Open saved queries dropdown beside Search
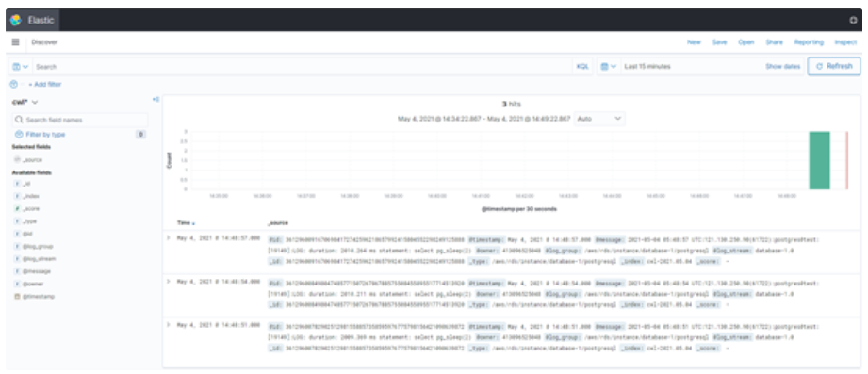Viewport: 868px width, 374px height. [x=21, y=66]
